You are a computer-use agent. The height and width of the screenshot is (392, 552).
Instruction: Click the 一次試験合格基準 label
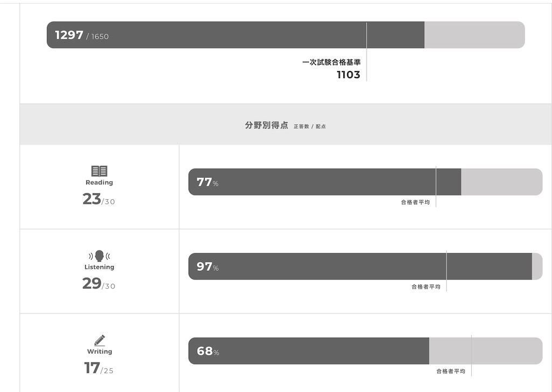[332, 62]
